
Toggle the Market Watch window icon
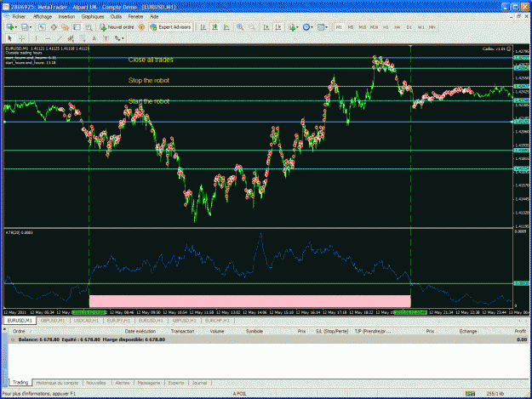click(x=42, y=27)
